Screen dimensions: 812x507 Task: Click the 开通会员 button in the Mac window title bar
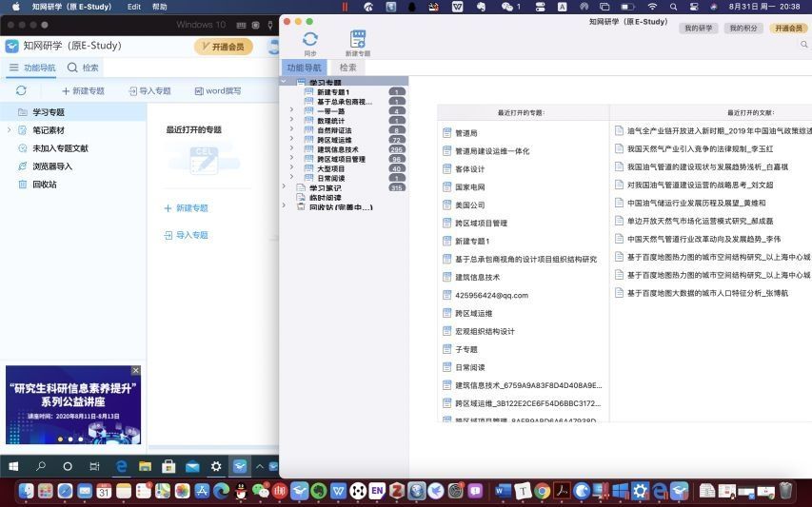click(788, 28)
